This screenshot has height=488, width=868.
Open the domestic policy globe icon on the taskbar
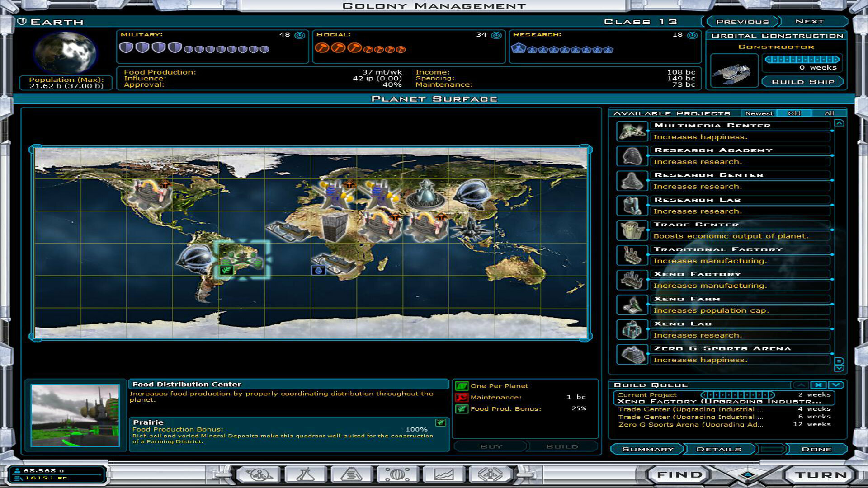click(396, 474)
